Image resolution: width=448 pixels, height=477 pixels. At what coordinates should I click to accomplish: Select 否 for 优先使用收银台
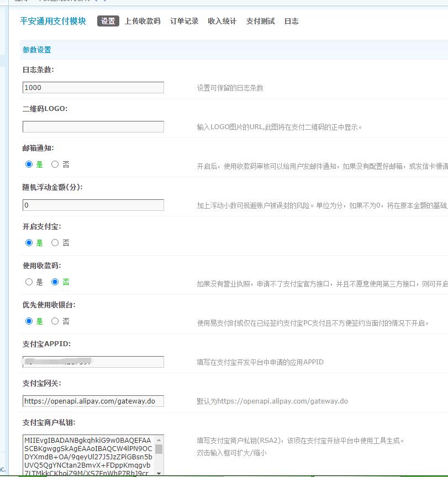[55, 321]
